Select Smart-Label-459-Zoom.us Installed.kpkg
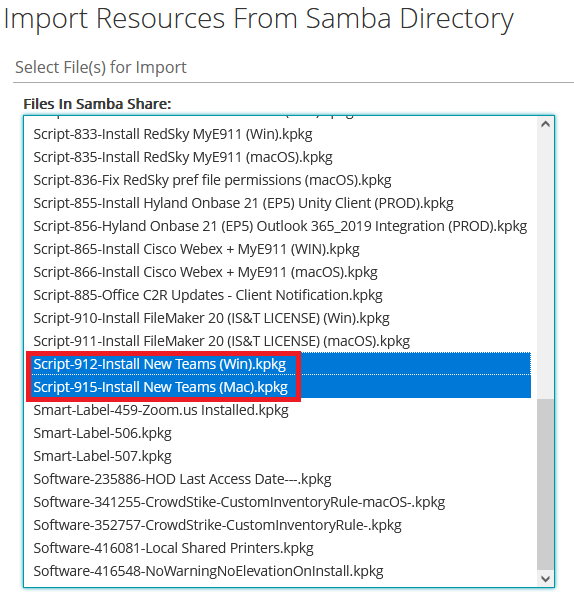Image resolution: width=574 pixels, height=607 pixels. 282,410
